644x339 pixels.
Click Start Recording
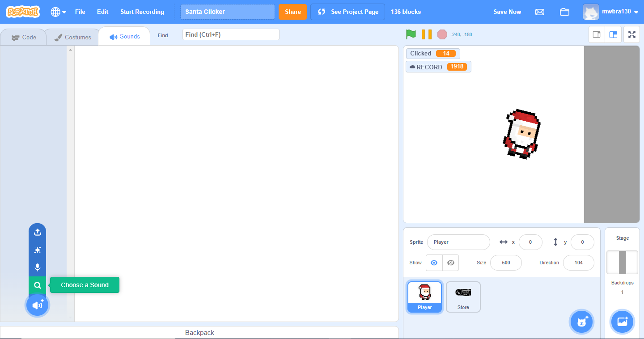click(x=142, y=12)
